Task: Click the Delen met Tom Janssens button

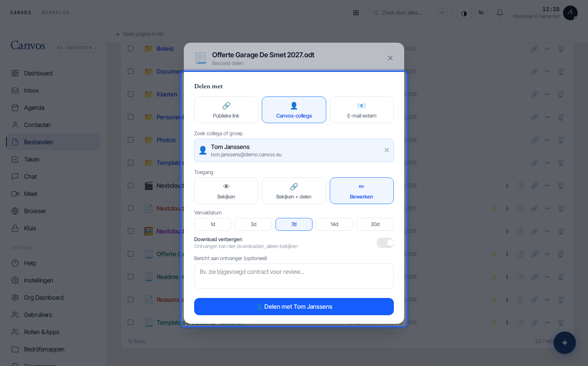Action: pos(294,307)
